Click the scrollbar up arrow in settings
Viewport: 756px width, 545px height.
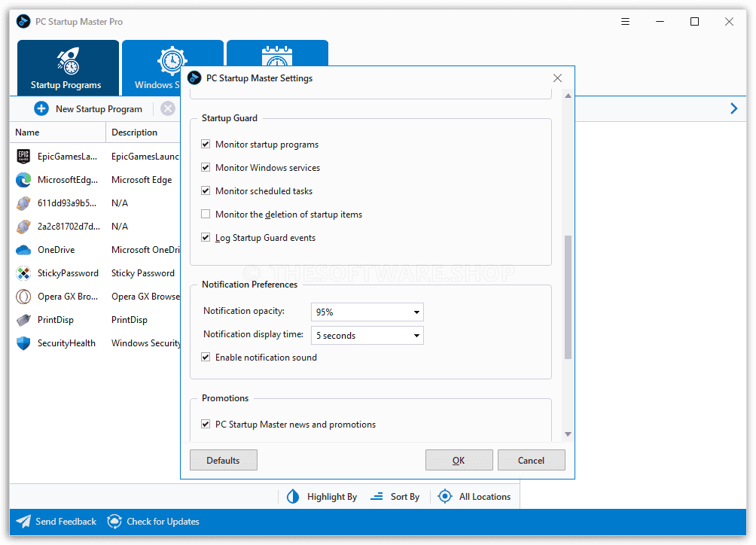click(x=568, y=96)
